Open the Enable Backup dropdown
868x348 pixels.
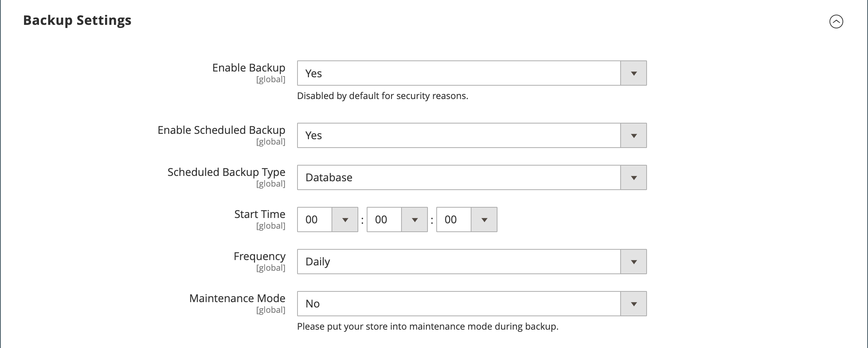coord(471,73)
